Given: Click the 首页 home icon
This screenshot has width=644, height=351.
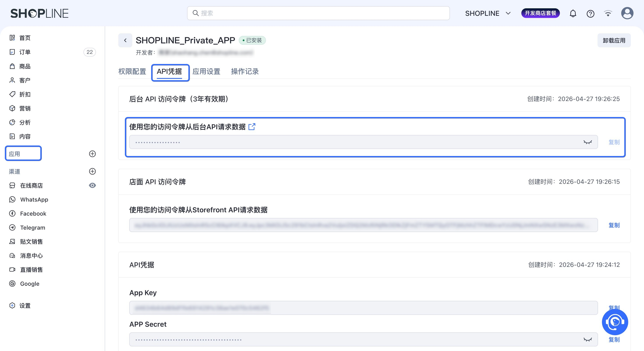Looking at the screenshot, I should point(12,38).
